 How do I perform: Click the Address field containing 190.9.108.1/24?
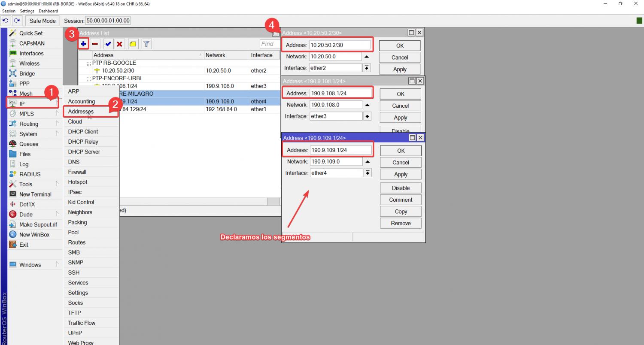tap(340, 93)
